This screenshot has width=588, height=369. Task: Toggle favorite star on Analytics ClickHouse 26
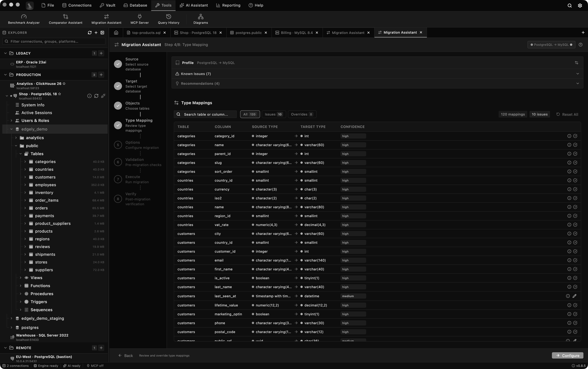[64, 83]
